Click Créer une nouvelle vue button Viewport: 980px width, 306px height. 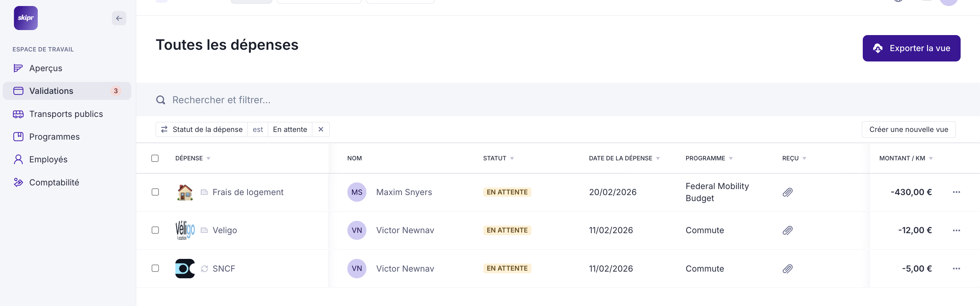[x=908, y=129]
